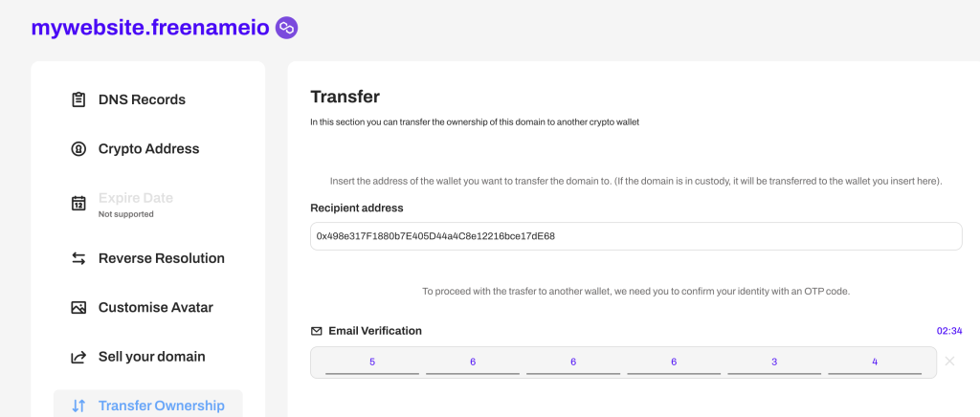Open the Sell your domain page

pos(151,357)
